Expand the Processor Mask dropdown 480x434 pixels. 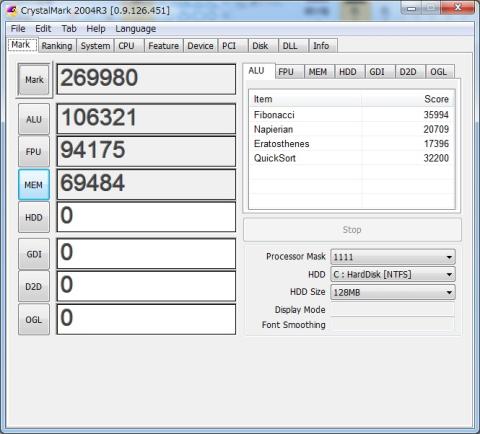click(393, 257)
